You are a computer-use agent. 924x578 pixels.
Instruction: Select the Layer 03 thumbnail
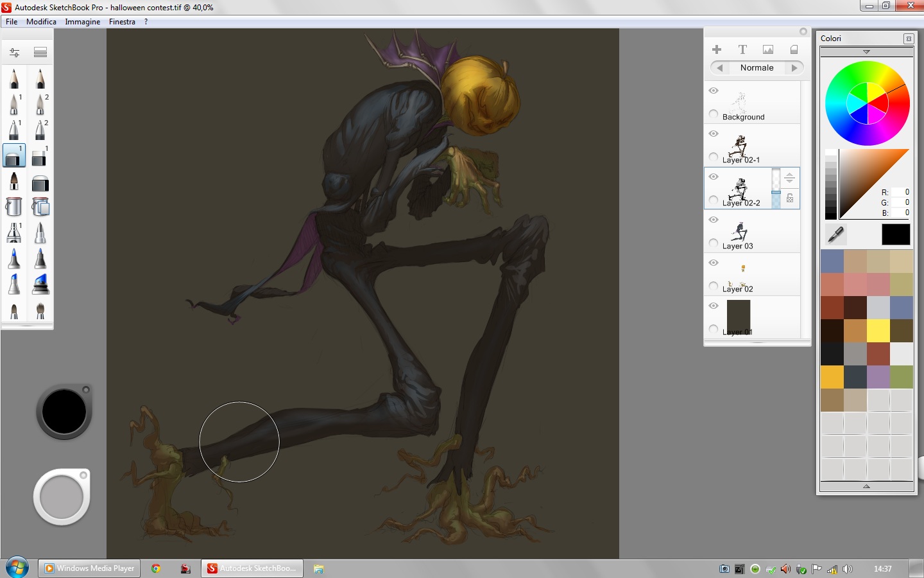[x=739, y=231]
